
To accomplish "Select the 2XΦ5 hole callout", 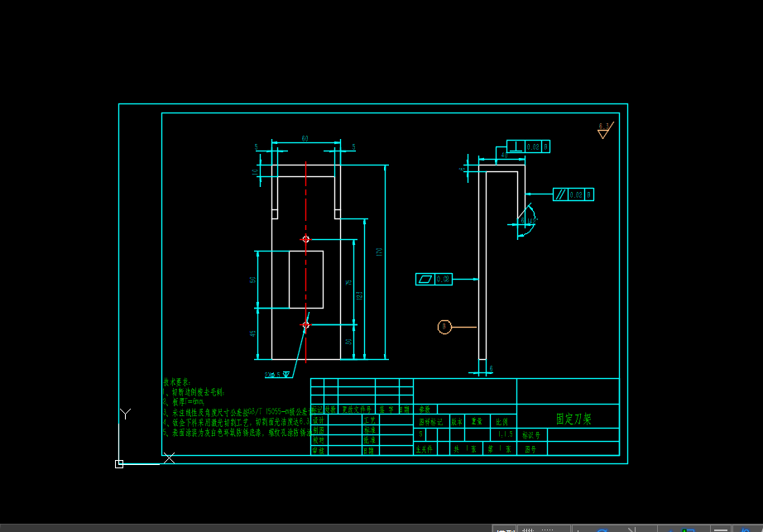I will [277, 375].
